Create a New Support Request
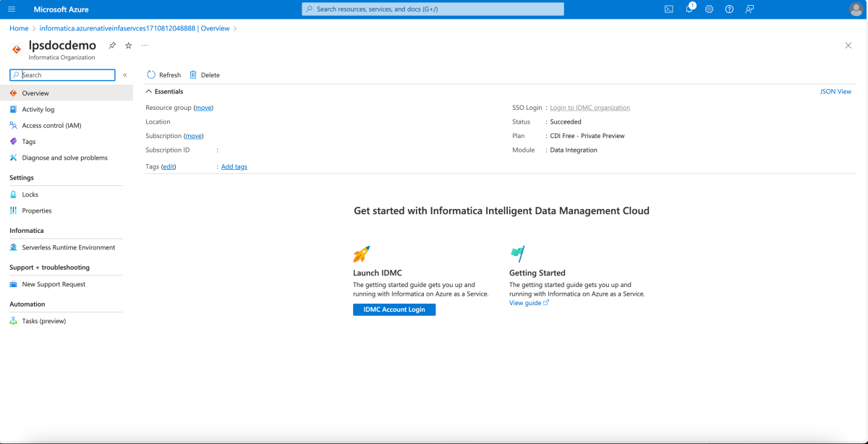Image resolution: width=868 pixels, height=444 pixels. point(54,284)
